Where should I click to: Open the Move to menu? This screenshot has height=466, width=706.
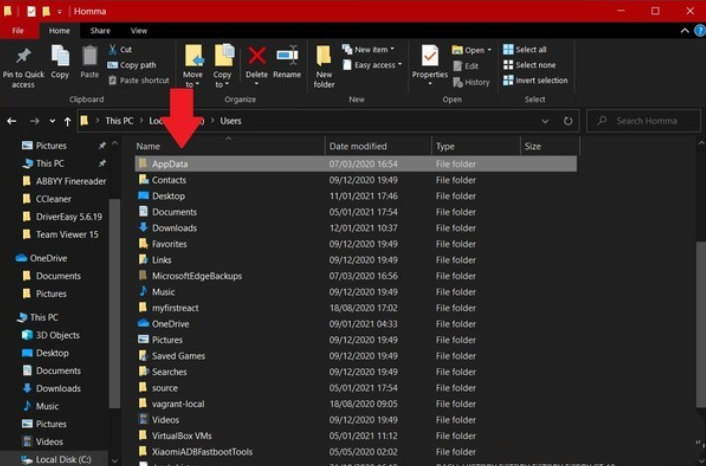point(193,66)
